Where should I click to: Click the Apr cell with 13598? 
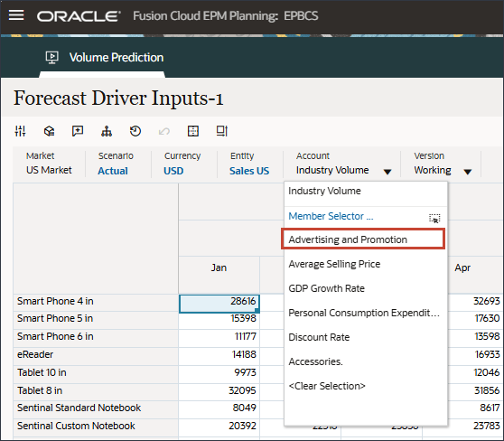[x=476, y=338]
